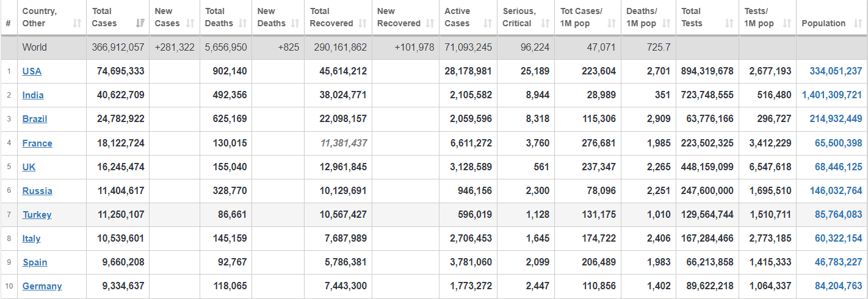
Task: Sort by Deaths/1M pop arrows
Action: tap(666, 23)
